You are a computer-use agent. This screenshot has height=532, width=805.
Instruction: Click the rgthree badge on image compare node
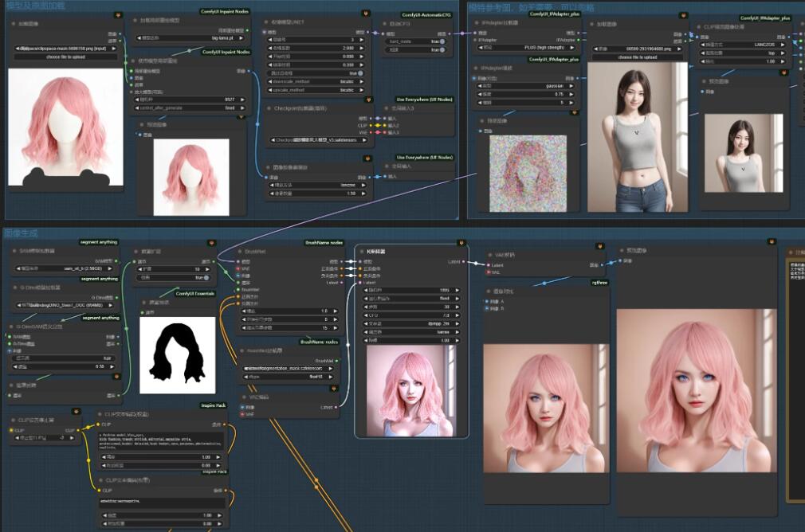(599, 283)
